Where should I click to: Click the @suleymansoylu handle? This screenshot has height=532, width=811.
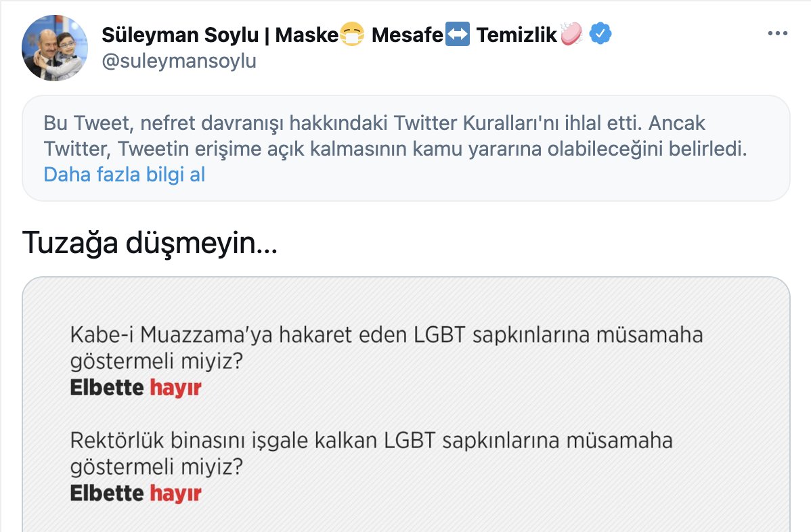tap(179, 62)
